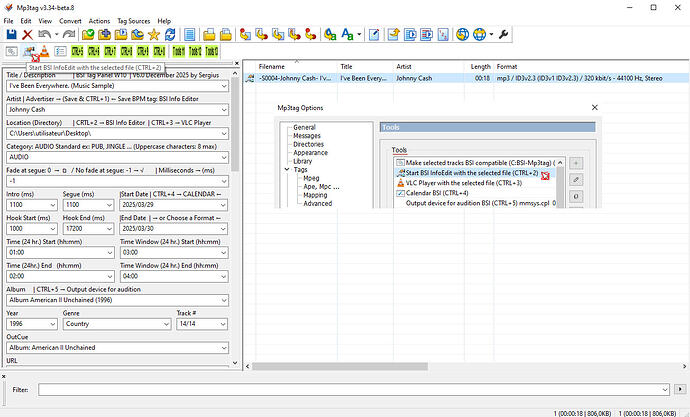Open dropdown arrow next to Aa quick actions
The image size is (690, 417).
(x=359, y=34)
